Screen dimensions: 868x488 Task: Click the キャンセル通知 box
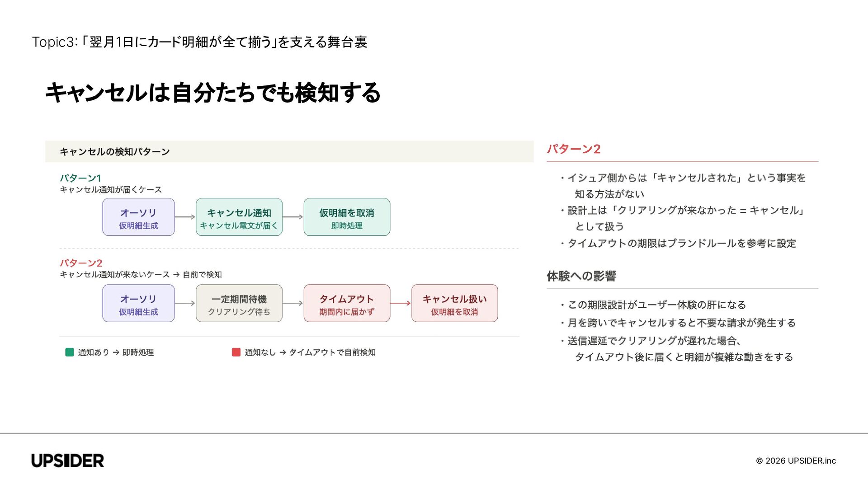click(x=239, y=217)
